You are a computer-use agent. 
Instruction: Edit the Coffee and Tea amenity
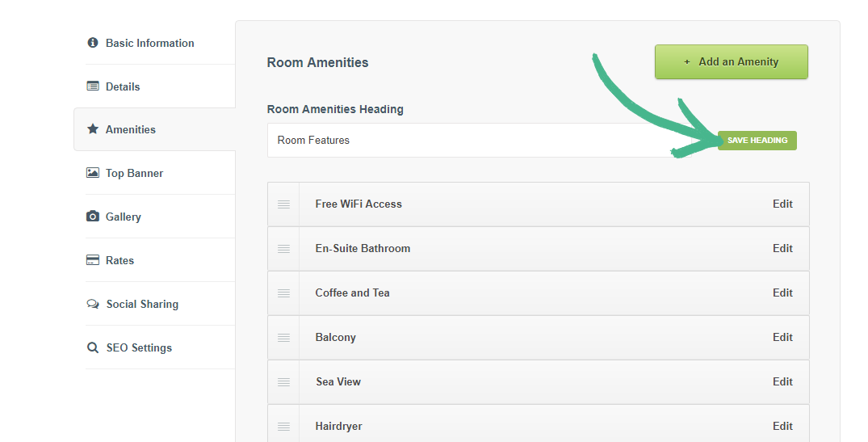click(x=782, y=293)
